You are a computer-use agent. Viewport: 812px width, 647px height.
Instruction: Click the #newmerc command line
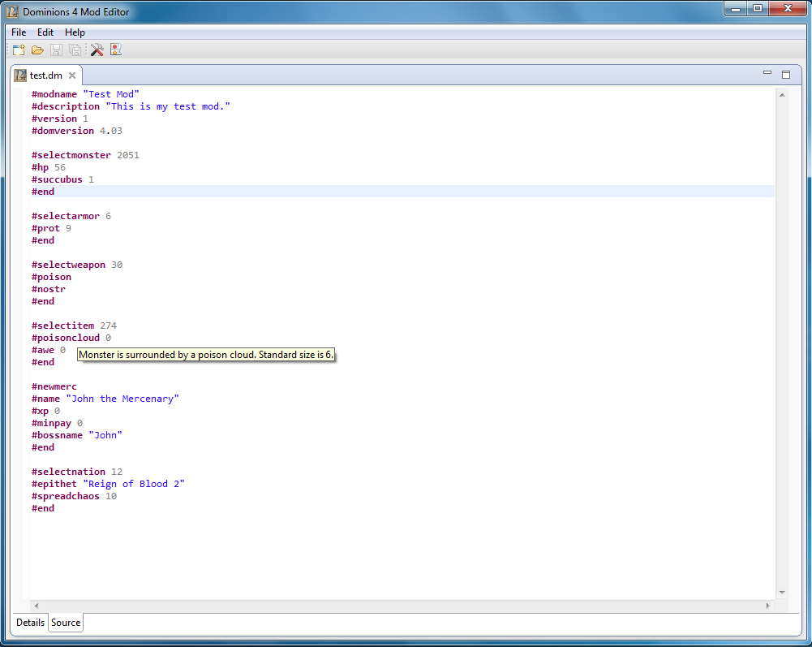click(x=54, y=386)
